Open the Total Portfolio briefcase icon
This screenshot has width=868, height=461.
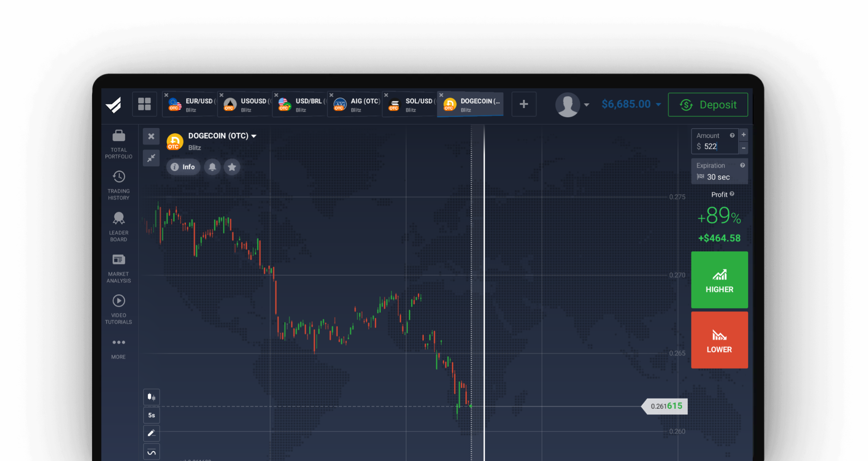(x=119, y=136)
